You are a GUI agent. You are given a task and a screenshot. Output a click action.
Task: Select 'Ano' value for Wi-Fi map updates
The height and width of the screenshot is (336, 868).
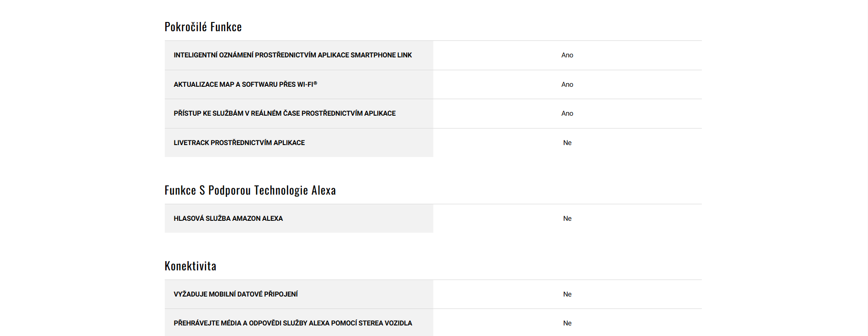pyautogui.click(x=567, y=84)
